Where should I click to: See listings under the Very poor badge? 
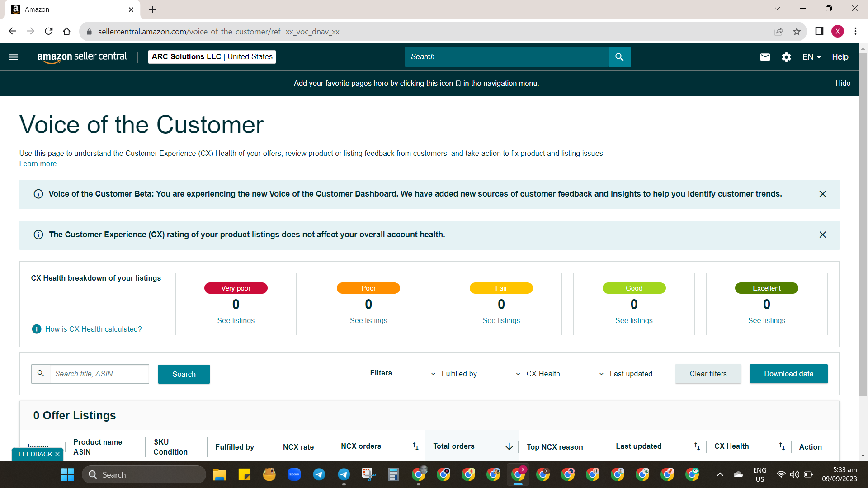click(x=236, y=320)
